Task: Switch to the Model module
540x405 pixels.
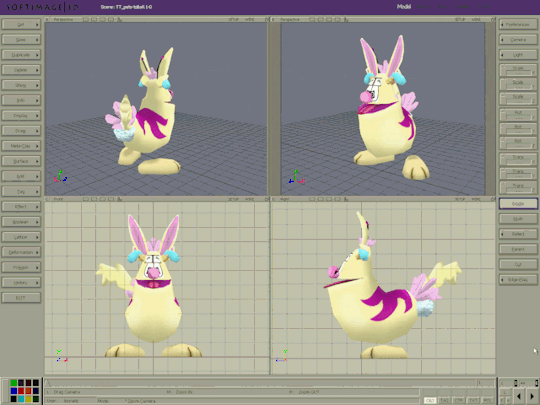Action: coord(404,7)
